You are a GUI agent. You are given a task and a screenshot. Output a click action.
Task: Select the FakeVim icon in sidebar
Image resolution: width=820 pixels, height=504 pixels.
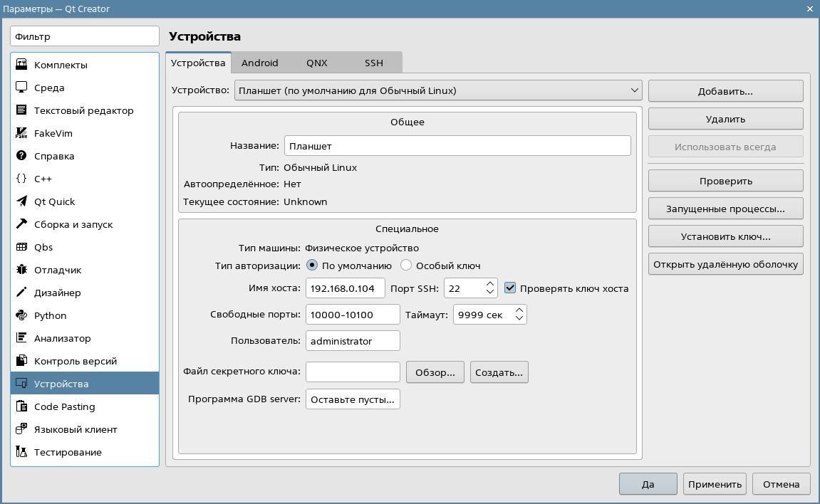(x=21, y=133)
